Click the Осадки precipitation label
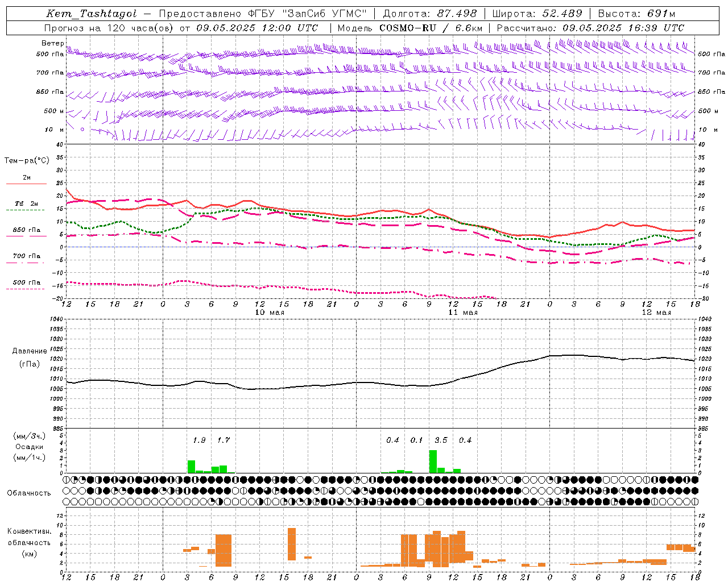This screenshot has width=728, height=582. (x=30, y=447)
